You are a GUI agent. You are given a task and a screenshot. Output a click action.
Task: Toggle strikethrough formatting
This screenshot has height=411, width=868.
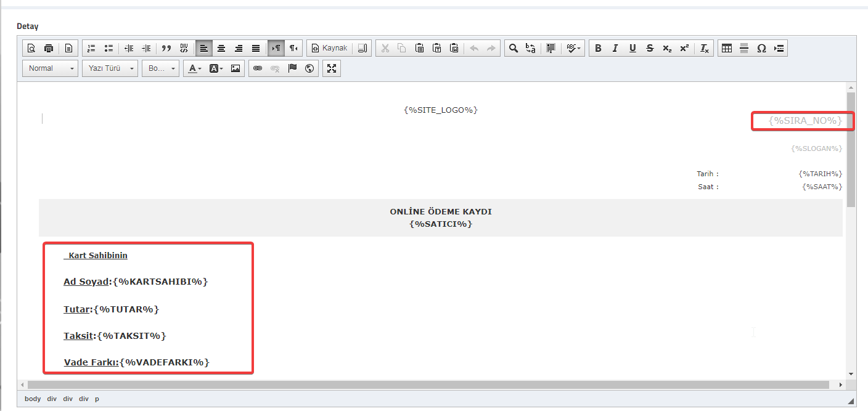click(x=650, y=48)
